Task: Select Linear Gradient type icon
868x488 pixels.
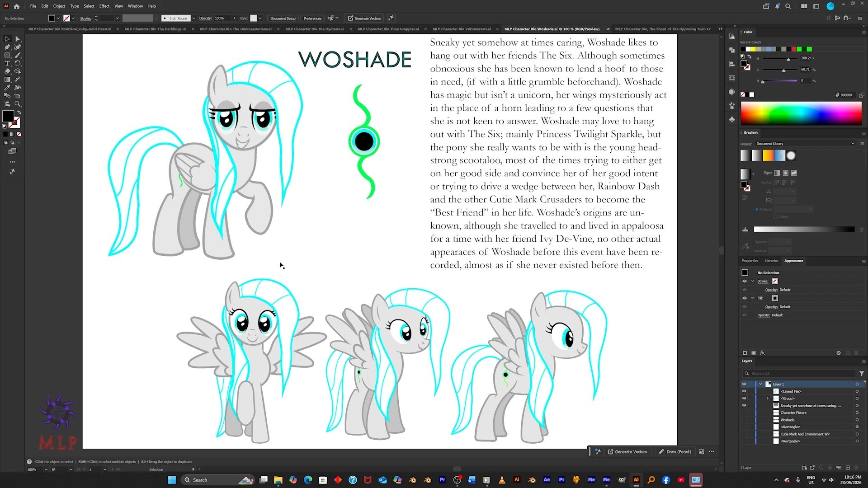Action: tap(777, 173)
